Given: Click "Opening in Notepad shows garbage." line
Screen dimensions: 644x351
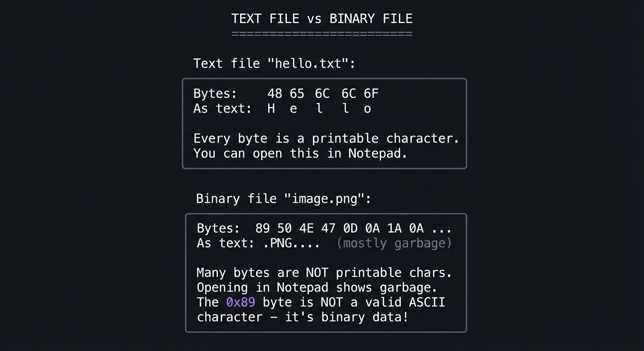Looking at the screenshot, I should pos(317,287).
